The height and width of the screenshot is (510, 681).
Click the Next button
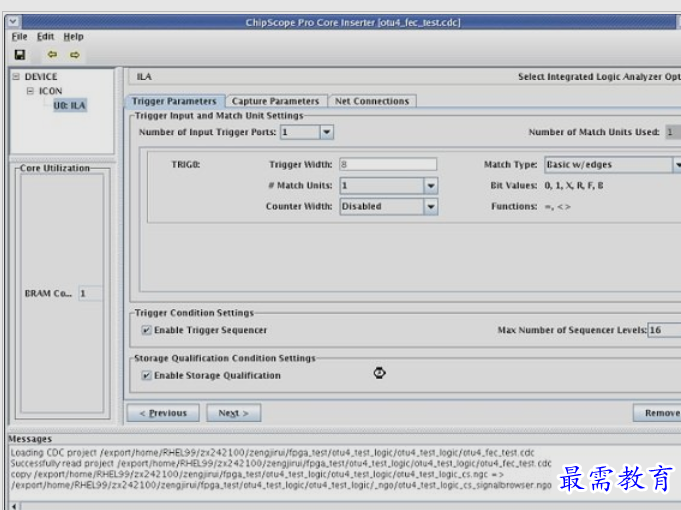234,413
